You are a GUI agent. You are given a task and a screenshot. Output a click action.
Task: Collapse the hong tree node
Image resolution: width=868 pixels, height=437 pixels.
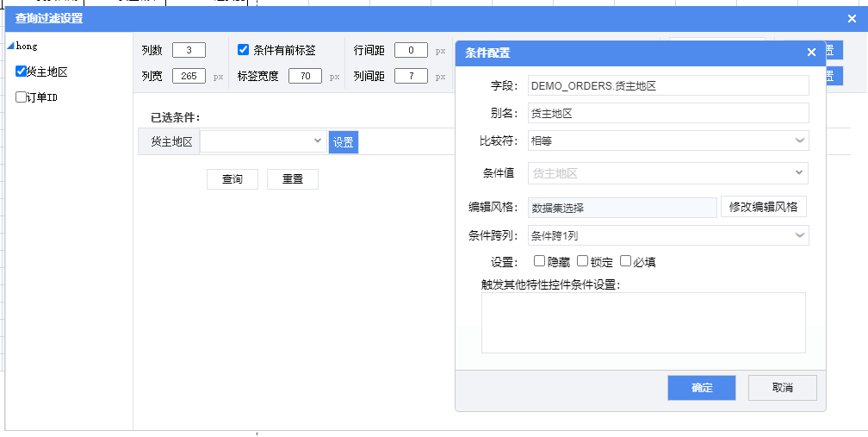pyautogui.click(x=9, y=47)
